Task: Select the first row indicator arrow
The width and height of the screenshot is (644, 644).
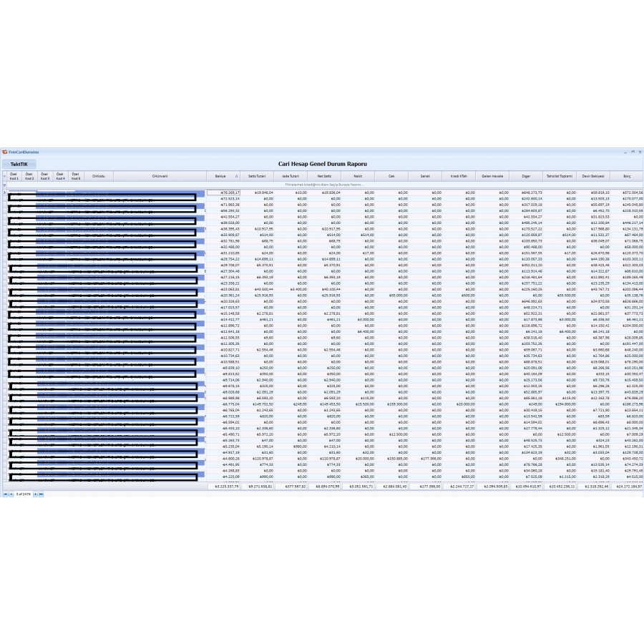Action: click(x=4, y=192)
